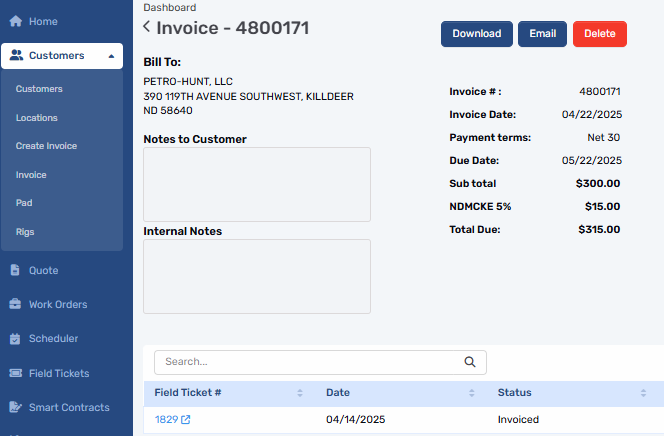Click the Smart Contracts signature icon
This screenshot has width=664, height=436.
point(15,407)
